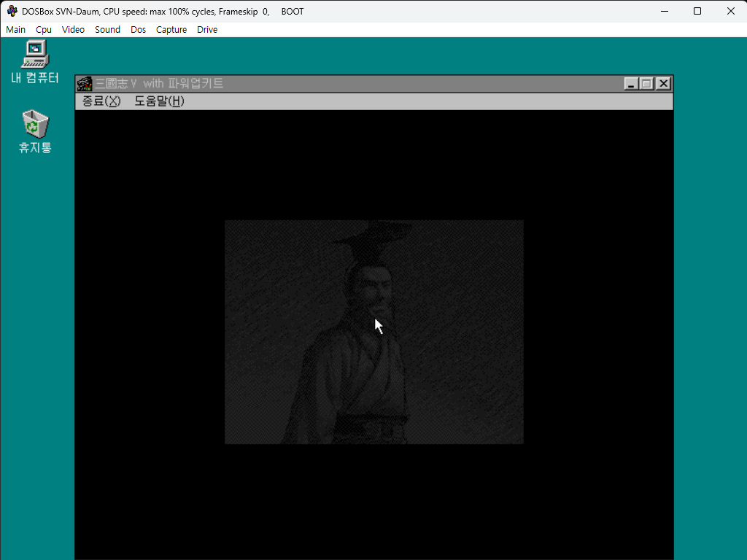Maximize the 三國志 V game window
This screenshot has width=747, height=560.
[x=646, y=84]
